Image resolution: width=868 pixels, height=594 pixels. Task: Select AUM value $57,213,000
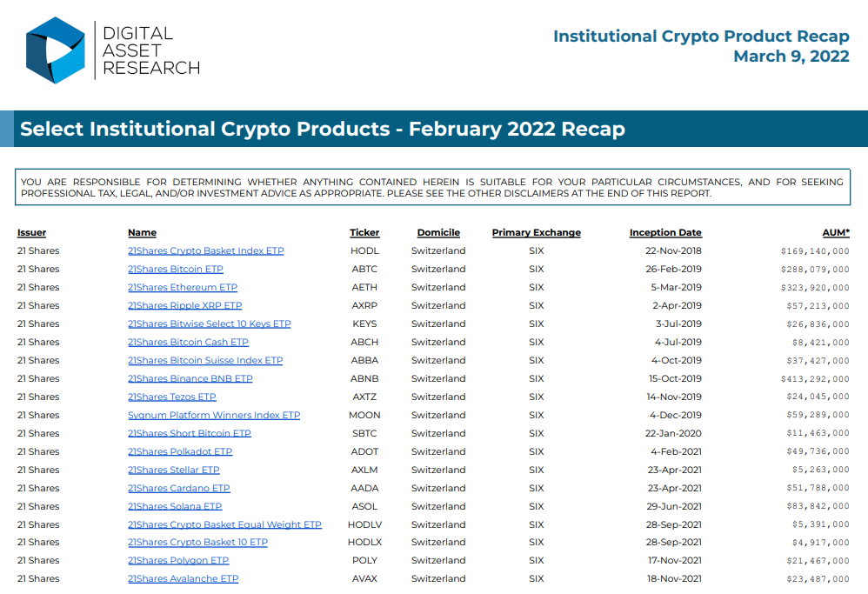[818, 306]
